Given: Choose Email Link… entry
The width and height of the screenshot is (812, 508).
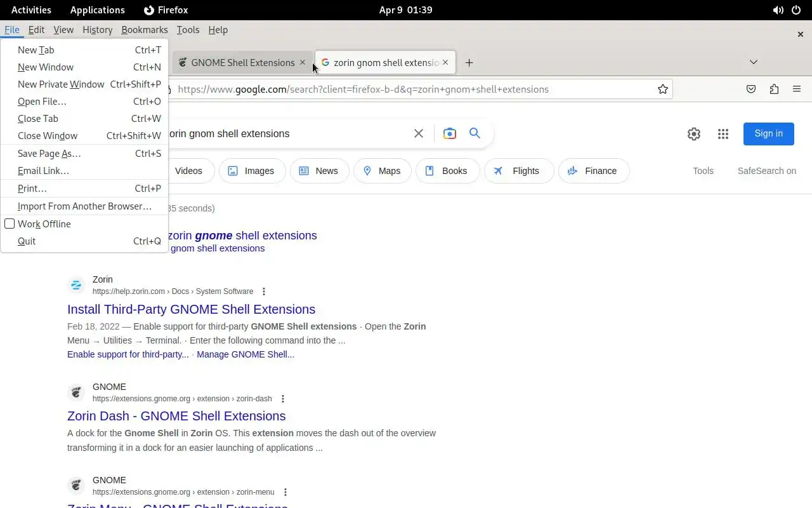Looking at the screenshot, I should pos(84,171).
